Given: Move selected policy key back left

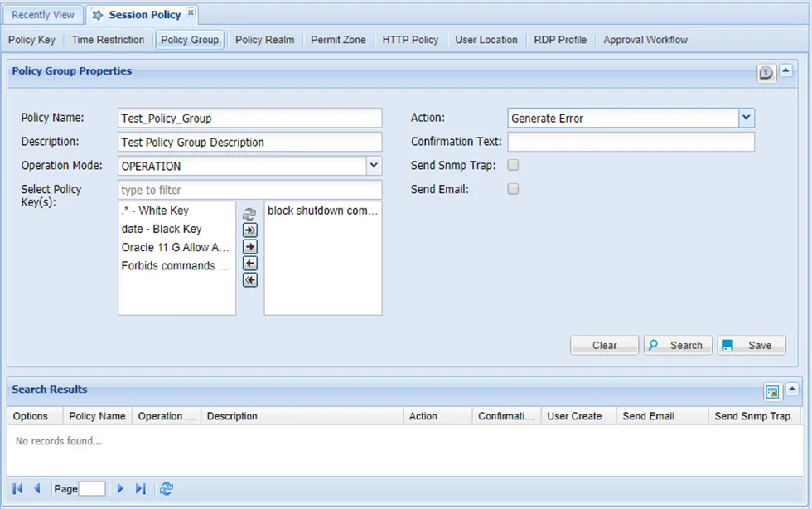Looking at the screenshot, I should point(250,264).
